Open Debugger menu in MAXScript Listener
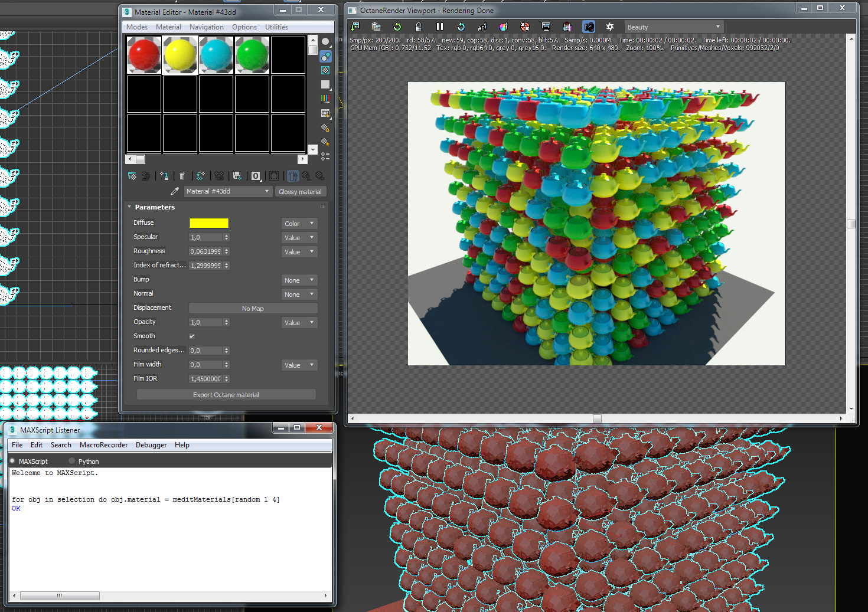Screen dimensions: 868x612 [151, 445]
